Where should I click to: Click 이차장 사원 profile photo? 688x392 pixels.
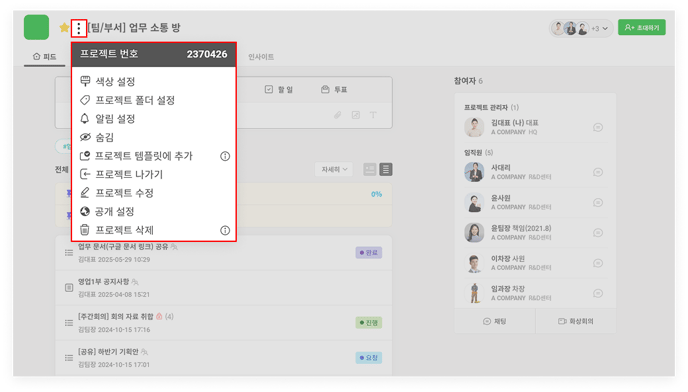(x=474, y=263)
